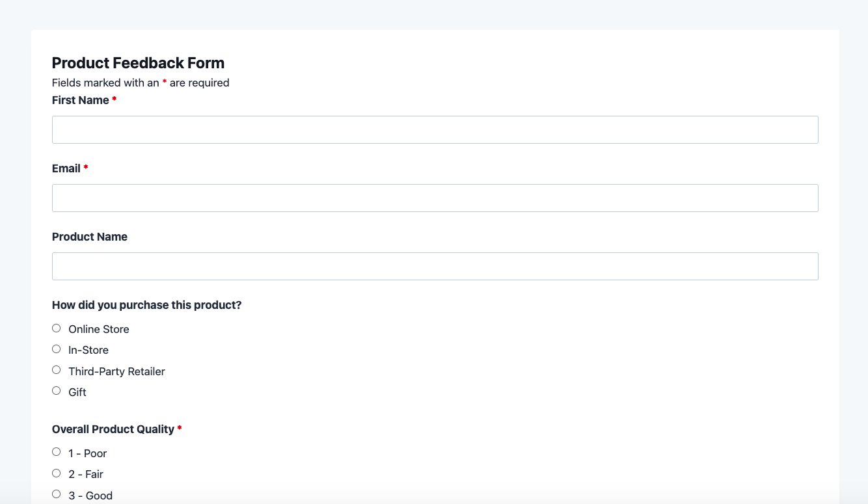Click the red asterisk beside Email
This screenshot has height=504, width=868.
click(86, 168)
